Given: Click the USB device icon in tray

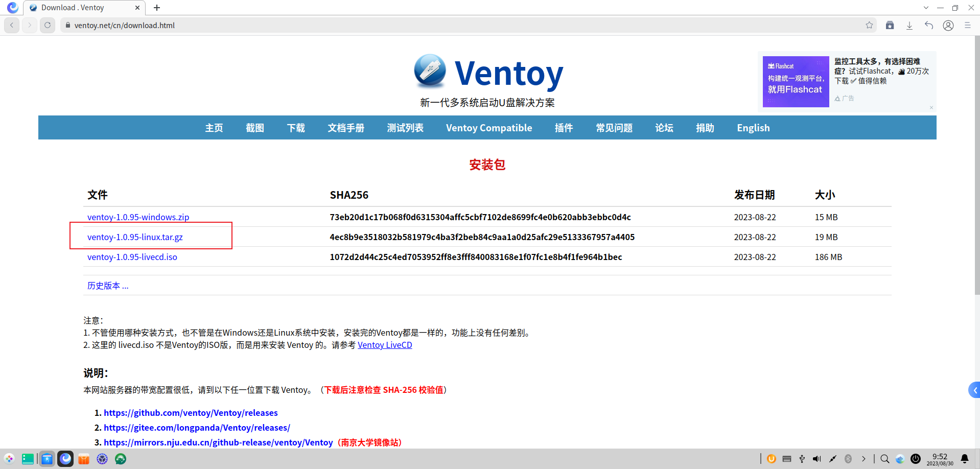Looking at the screenshot, I should coord(802,459).
